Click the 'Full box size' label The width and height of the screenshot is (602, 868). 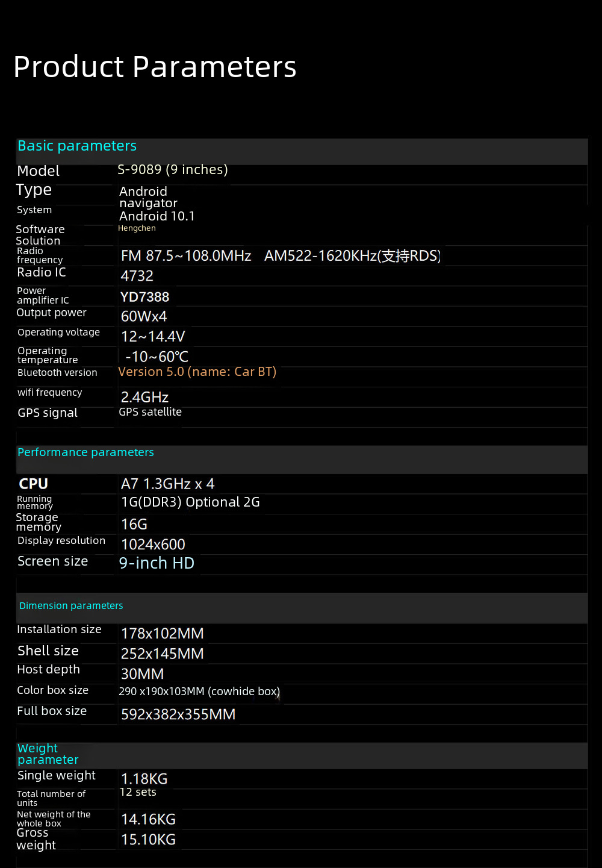[52, 711]
